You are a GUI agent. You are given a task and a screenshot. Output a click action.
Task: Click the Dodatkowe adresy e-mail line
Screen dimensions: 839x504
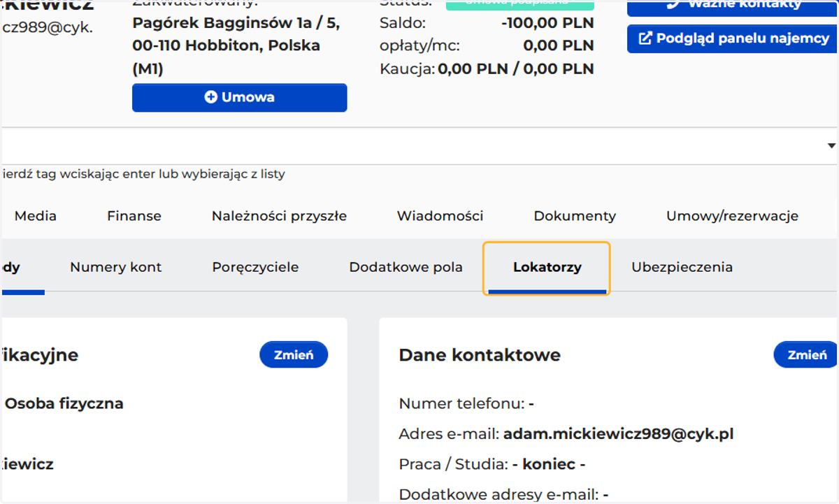[503, 495]
